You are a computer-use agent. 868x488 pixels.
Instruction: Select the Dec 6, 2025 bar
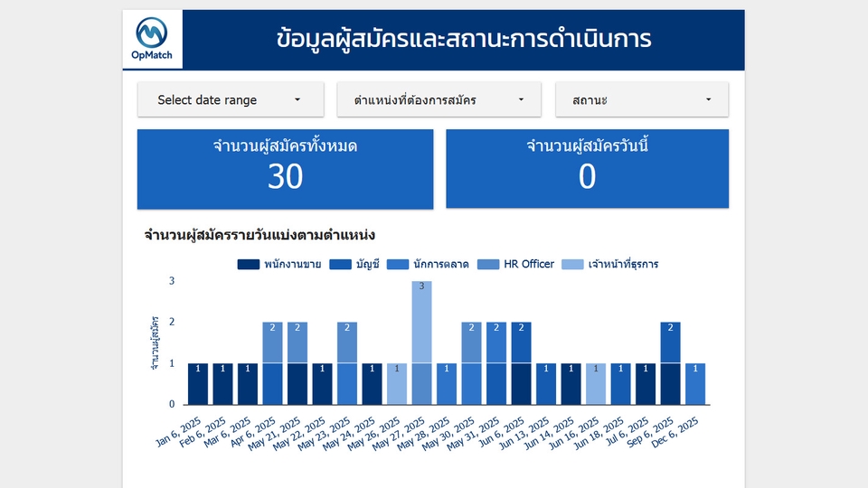tap(695, 383)
